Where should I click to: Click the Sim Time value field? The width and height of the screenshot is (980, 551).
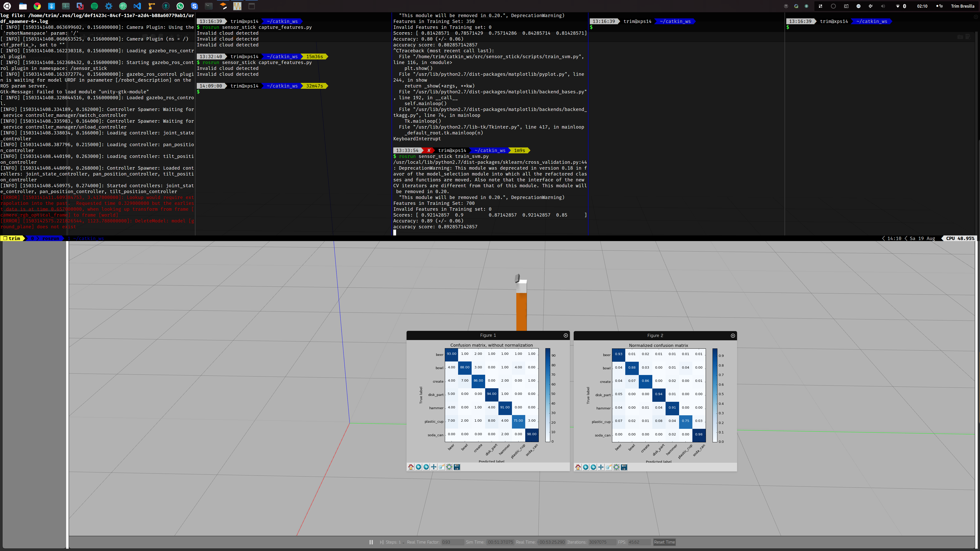click(x=500, y=542)
